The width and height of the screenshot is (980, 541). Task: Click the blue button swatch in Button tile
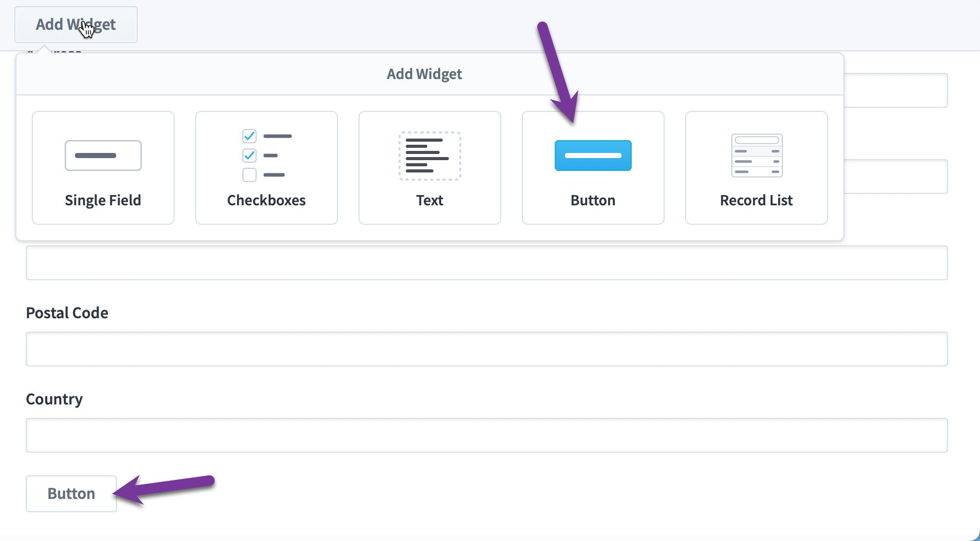point(593,156)
